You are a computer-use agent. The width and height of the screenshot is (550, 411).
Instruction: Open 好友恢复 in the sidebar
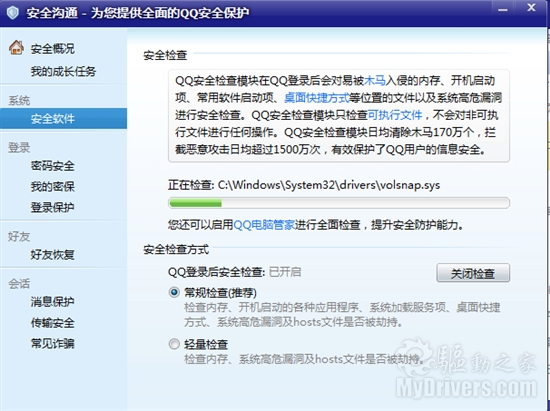pos(53,254)
